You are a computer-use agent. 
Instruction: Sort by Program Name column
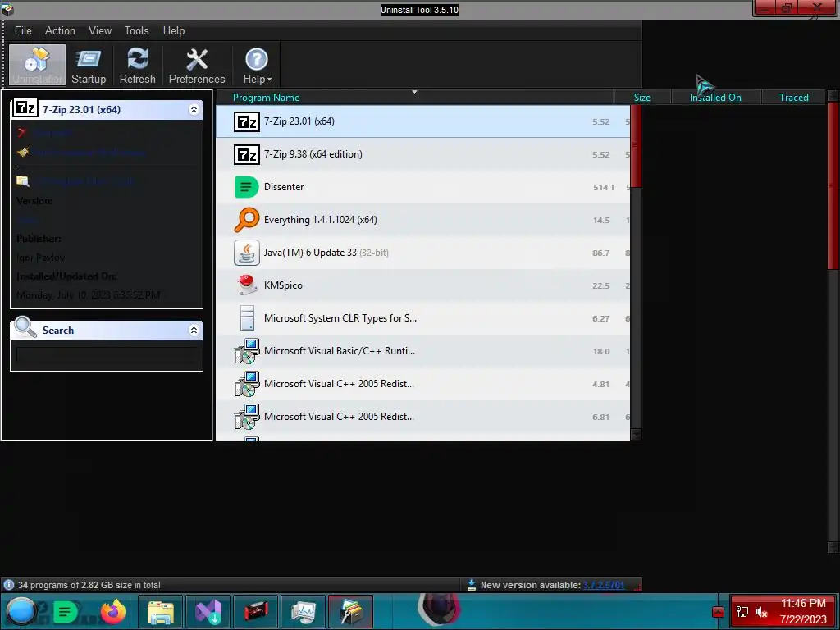click(415, 97)
